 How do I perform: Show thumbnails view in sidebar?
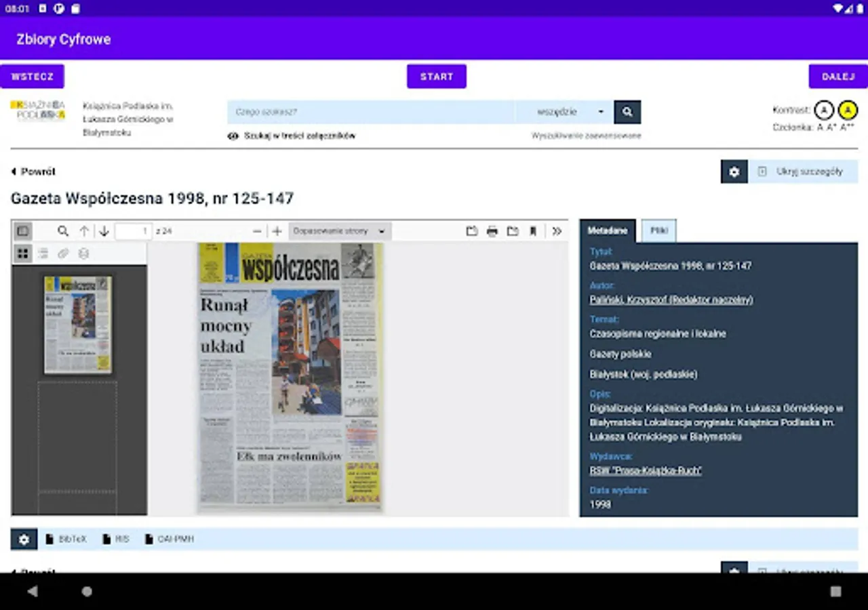23,253
